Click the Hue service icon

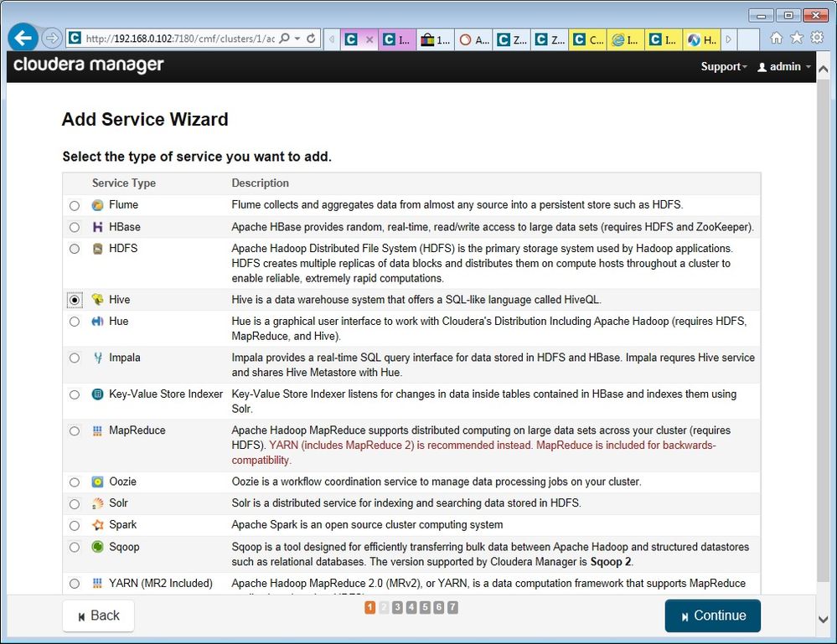(x=97, y=322)
